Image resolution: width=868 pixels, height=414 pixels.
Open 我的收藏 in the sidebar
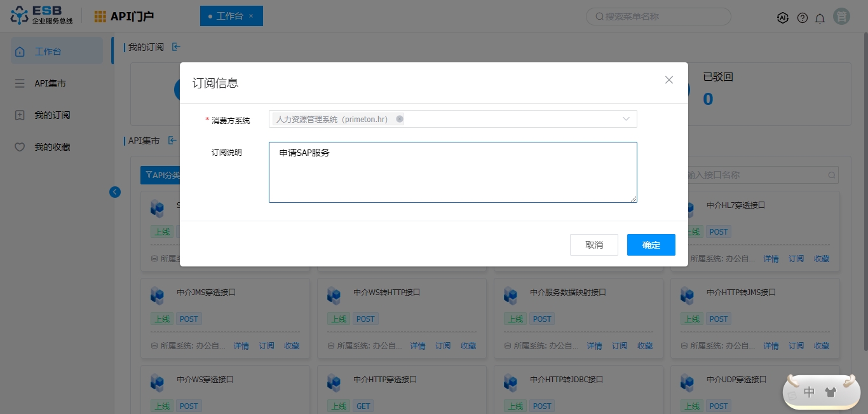tap(52, 147)
